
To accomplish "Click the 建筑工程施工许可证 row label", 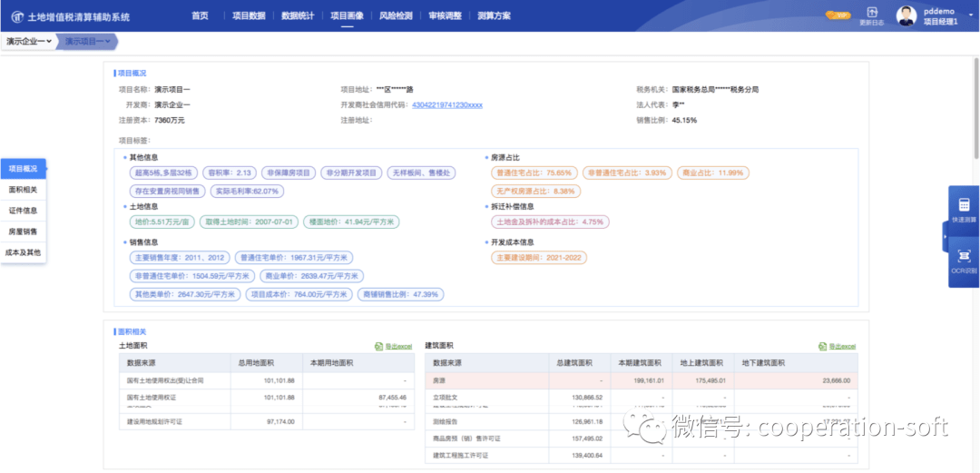I will pyautogui.click(x=460, y=456).
